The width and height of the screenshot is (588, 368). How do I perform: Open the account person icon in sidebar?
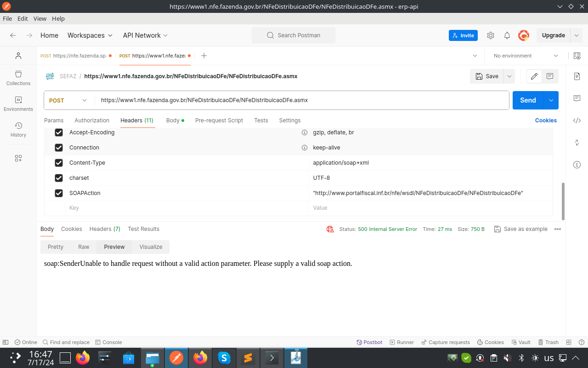tap(18, 56)
